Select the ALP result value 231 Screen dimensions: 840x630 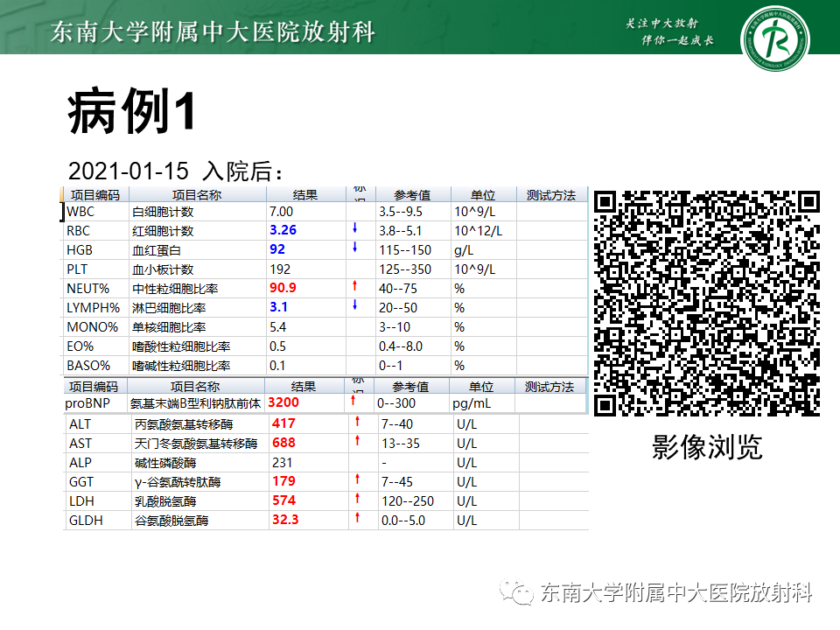click(283, 463)
